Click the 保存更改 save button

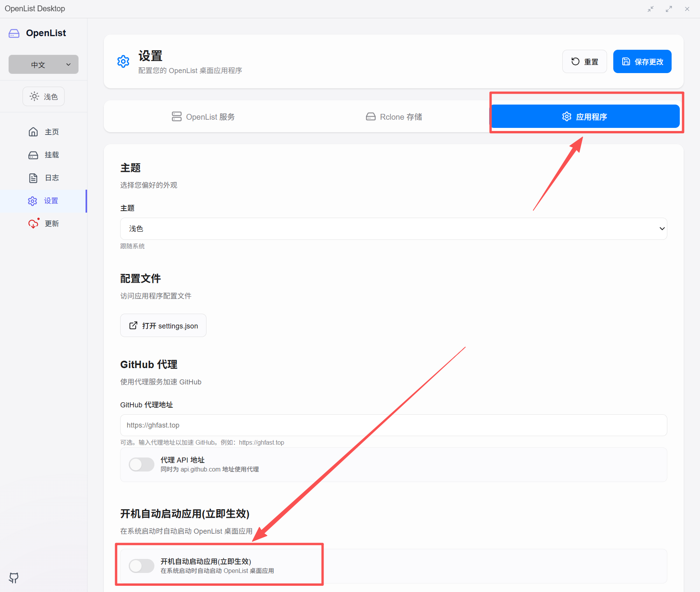pyautogui.click(x=642, y=61)
